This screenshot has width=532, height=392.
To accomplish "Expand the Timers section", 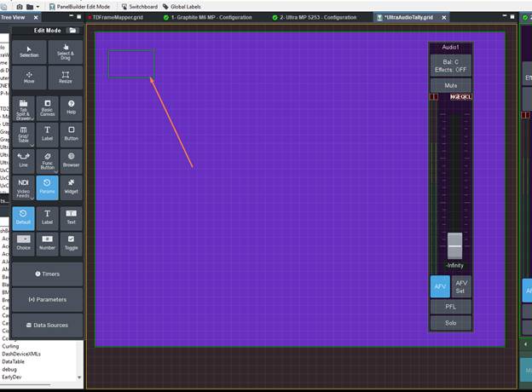I will point(47,274).
